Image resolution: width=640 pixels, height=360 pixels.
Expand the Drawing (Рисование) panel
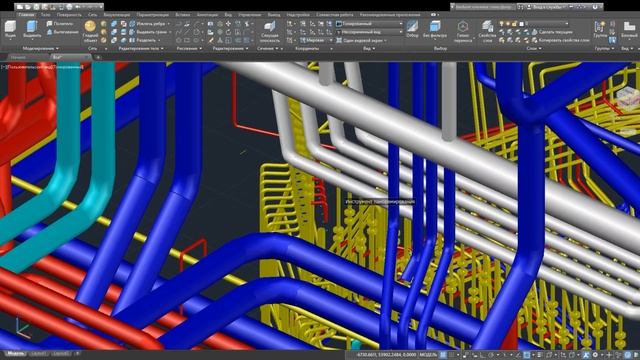point(189,48)
